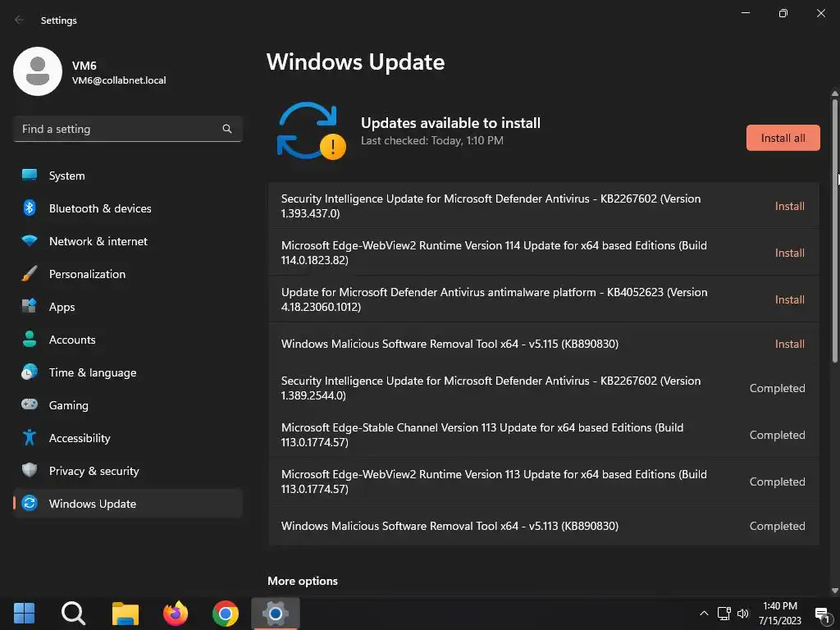Click Completed status for Edge-Stable Channel 113
Viewport: 840px width, 630px height.
click(x=777, y=435)
